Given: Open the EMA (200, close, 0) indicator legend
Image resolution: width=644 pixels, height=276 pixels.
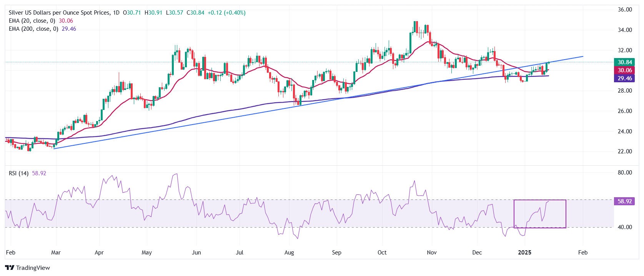Looking at the screenshot, I should point(33,29).
